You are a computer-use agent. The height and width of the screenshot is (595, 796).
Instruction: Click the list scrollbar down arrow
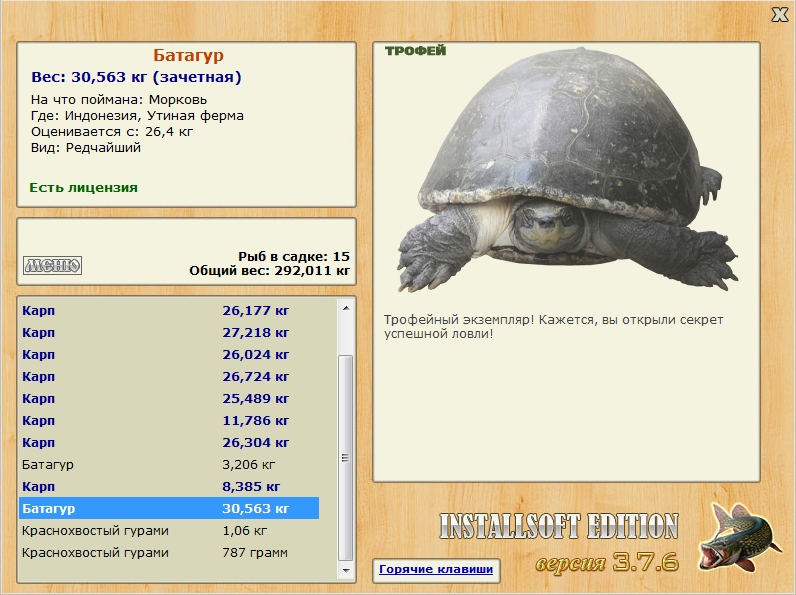click(x=346, y=571)
